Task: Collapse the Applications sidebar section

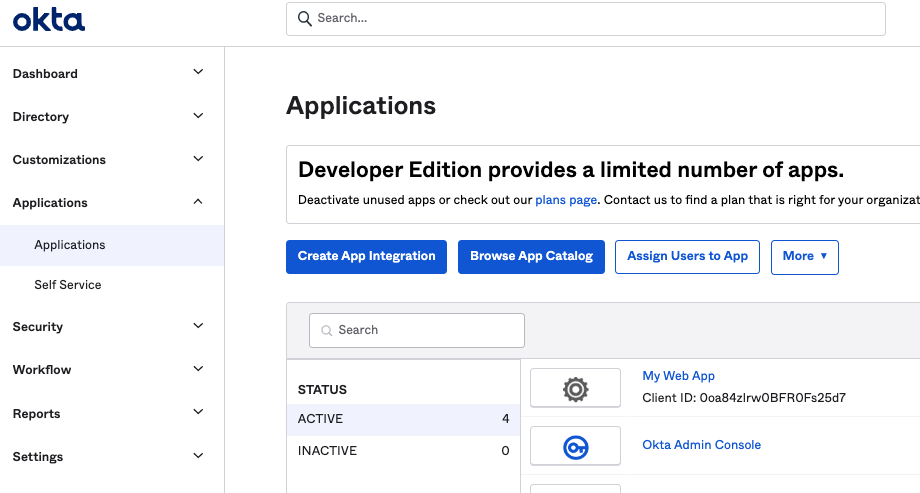Action: [198, 202]
